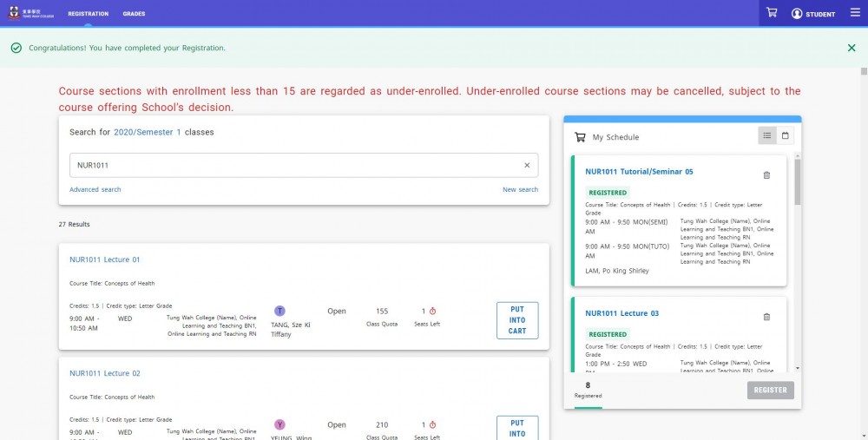
Task: Open the hamburger menu icon
Action: (855, 13)
